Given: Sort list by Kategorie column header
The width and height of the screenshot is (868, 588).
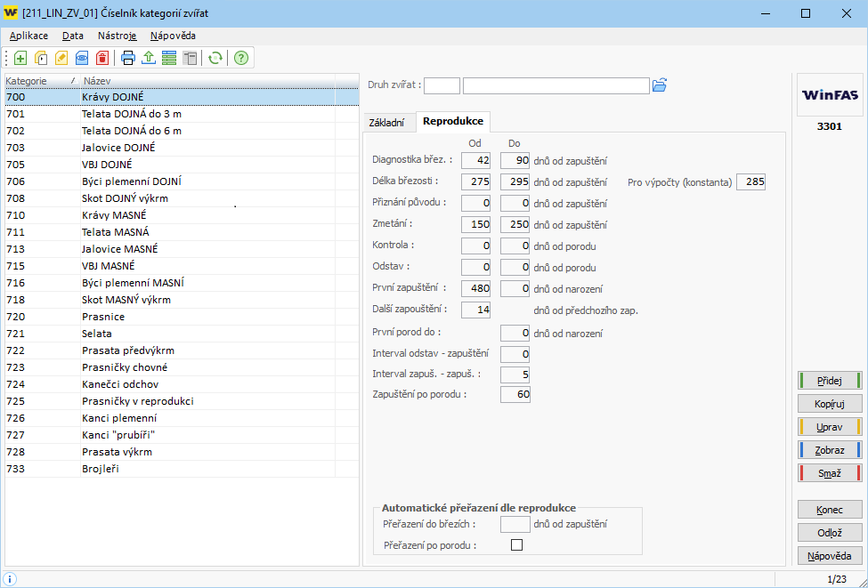Looking at the screenshot, I should (x=36, y=81).
